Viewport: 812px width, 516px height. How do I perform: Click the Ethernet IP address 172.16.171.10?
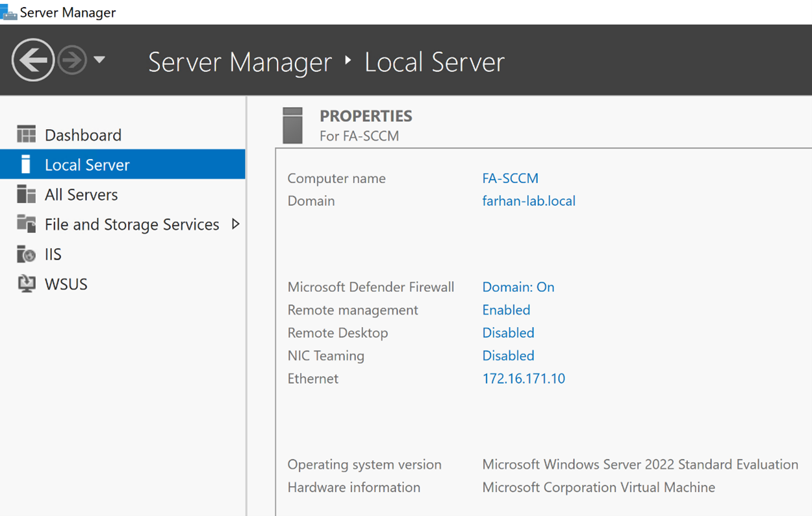tap(523, 378)
